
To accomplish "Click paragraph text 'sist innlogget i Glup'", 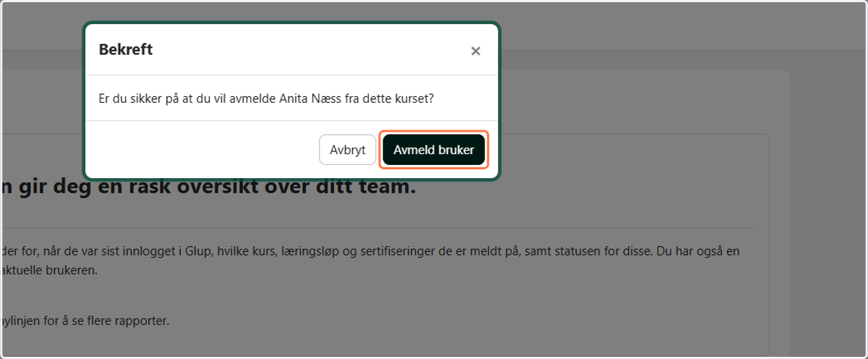I will [157, 251].
